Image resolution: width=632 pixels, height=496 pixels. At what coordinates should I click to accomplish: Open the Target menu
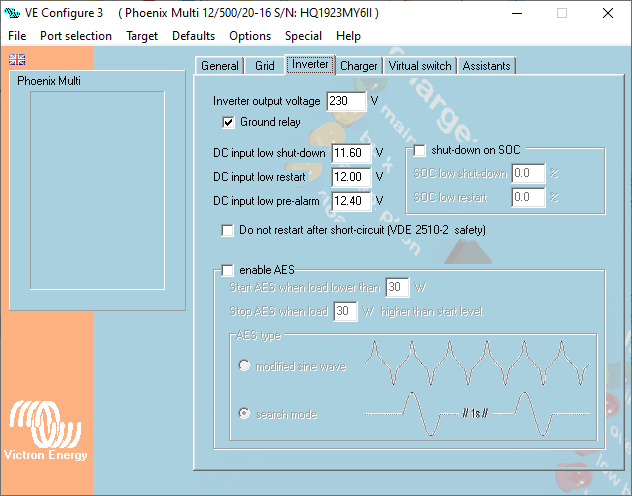(x=142, y=36)
